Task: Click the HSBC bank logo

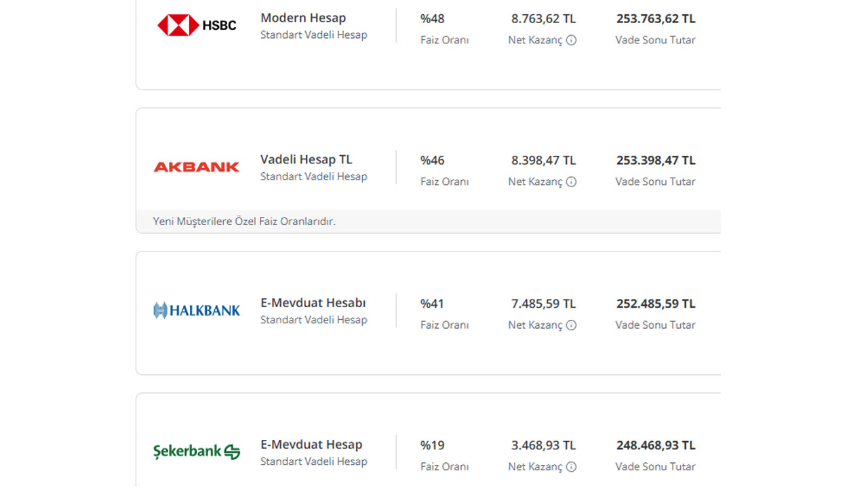Action: pyautogui.click(x=197, y=26)
